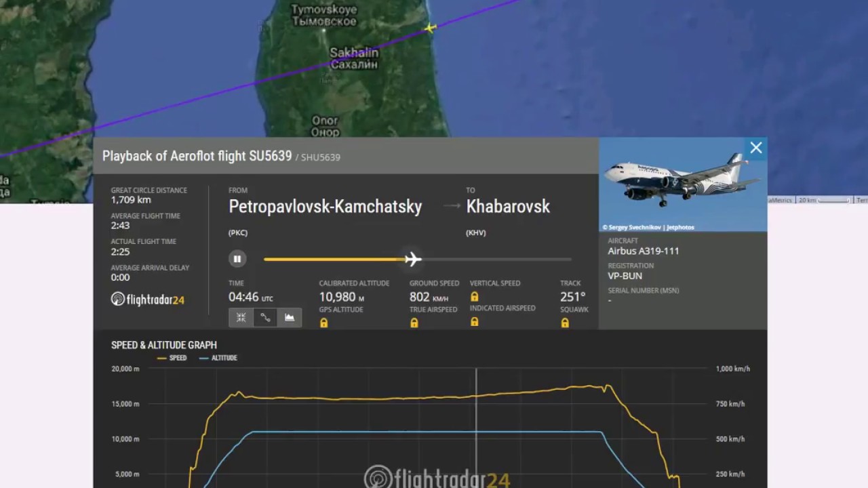Click the Petropavlovsk-Kamchatsky origin name
868x488 pixels.
point(325,207)
